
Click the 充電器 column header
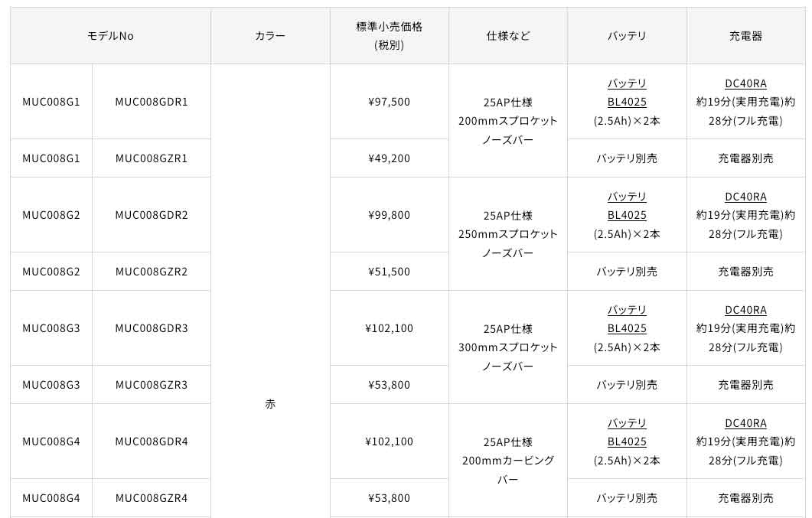point(745,36)
